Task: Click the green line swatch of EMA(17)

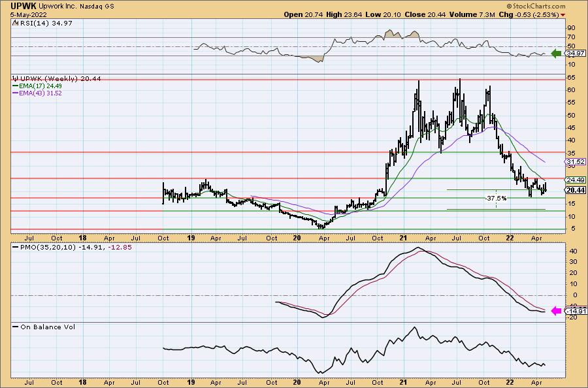Action: click(16, 86)
